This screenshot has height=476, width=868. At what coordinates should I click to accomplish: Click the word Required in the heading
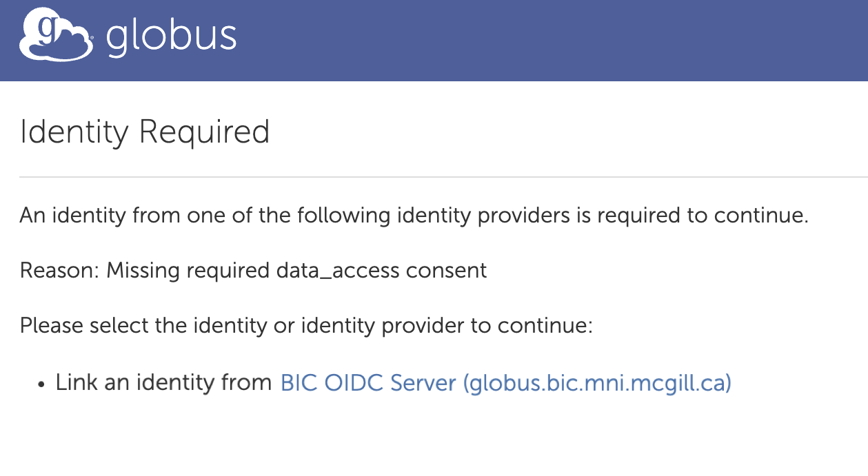tap(204, 132)
